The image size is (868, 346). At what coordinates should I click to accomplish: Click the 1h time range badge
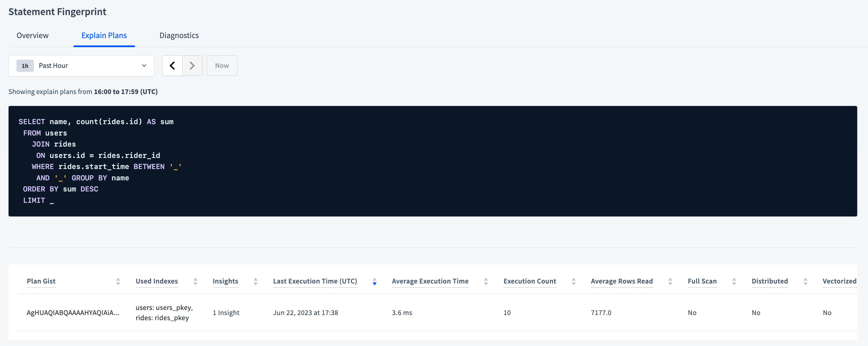tap(25, 66)
